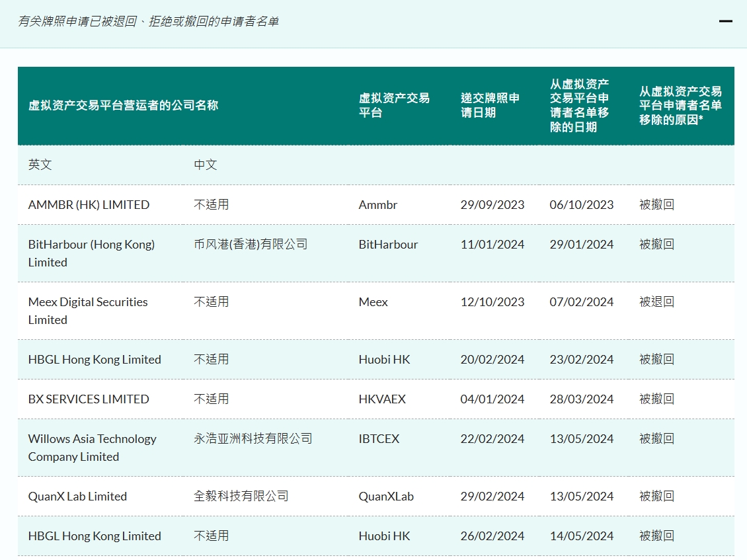Screen dimensions: 747x560
Task: Click the removal date 29/01/2024
Action: pyautogui.click(x=581, y=244)
